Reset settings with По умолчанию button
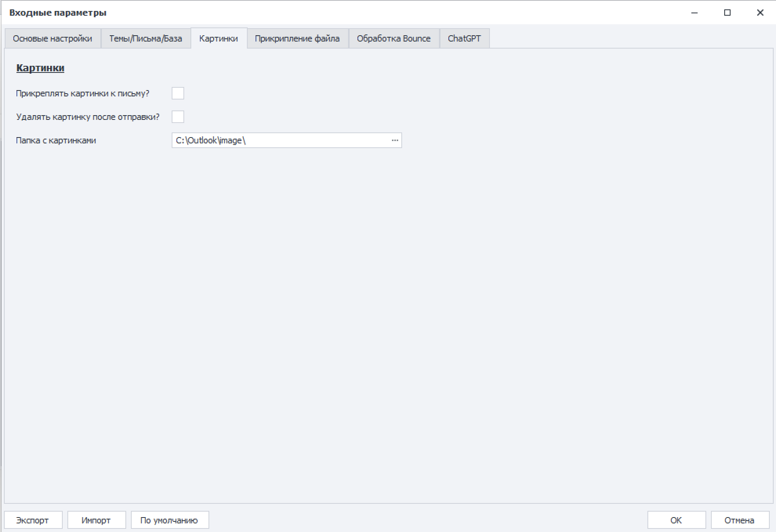The width and height of the screenshot is (776, 532). click(169, 520)
